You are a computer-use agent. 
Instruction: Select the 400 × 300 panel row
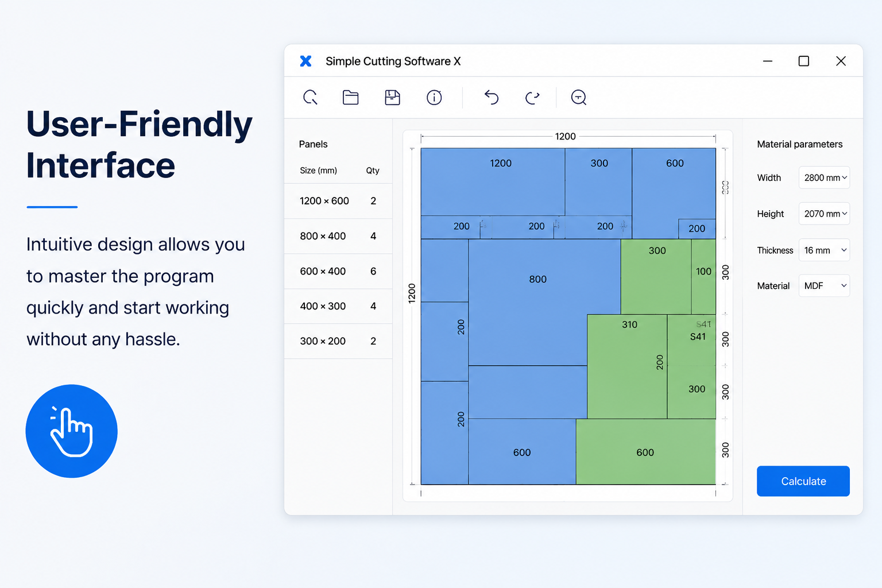(x=338, y=306)
